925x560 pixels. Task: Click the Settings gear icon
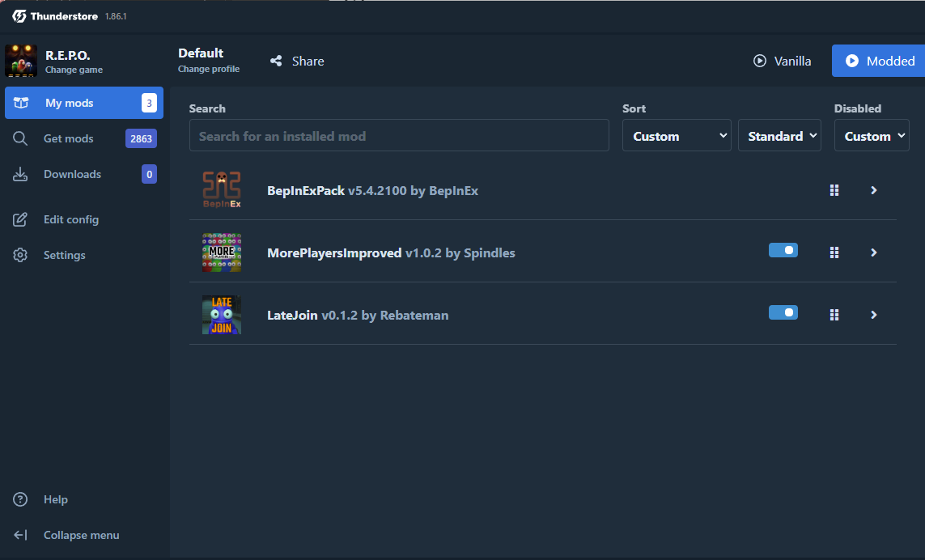(x=20, y=255)
